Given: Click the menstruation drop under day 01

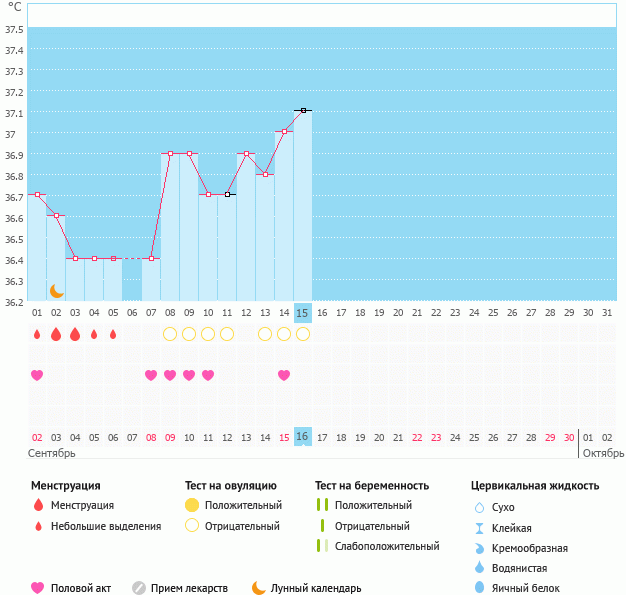Looking at the screenshot, I should tap(37, 334).
